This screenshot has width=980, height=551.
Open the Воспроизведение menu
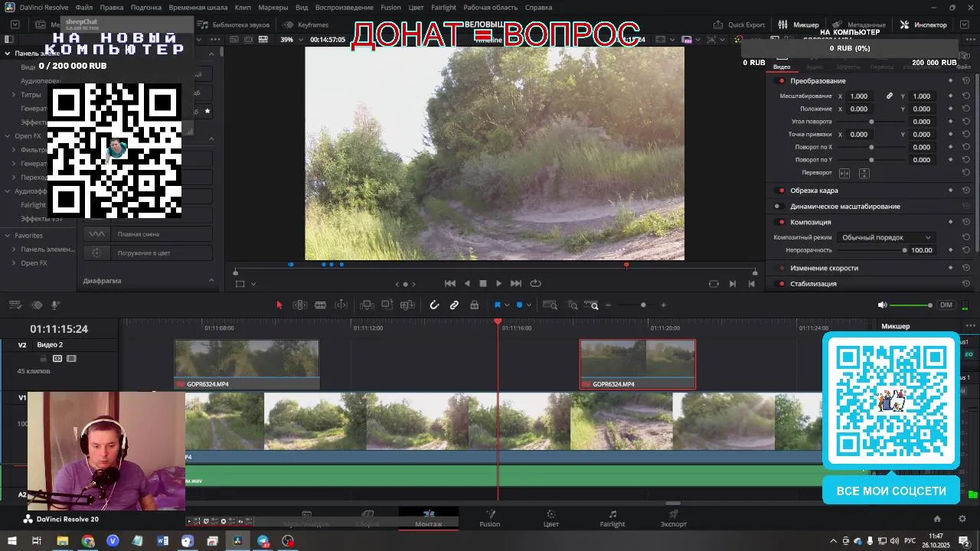coord(345,8)
